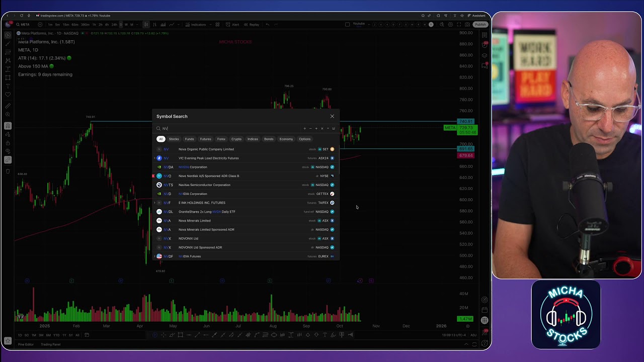Open the Trading Panel tab
Viewport: 644px width, 362px height.
click(51, 344)
